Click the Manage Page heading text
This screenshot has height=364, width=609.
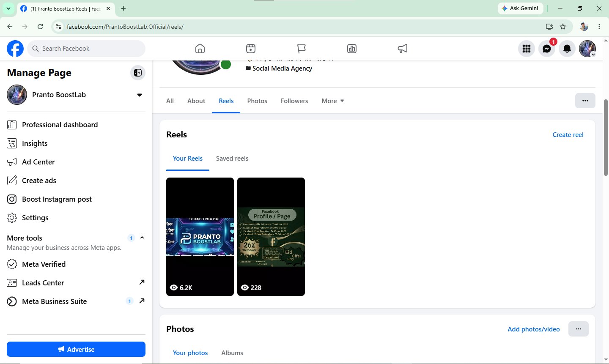(39, 73)
